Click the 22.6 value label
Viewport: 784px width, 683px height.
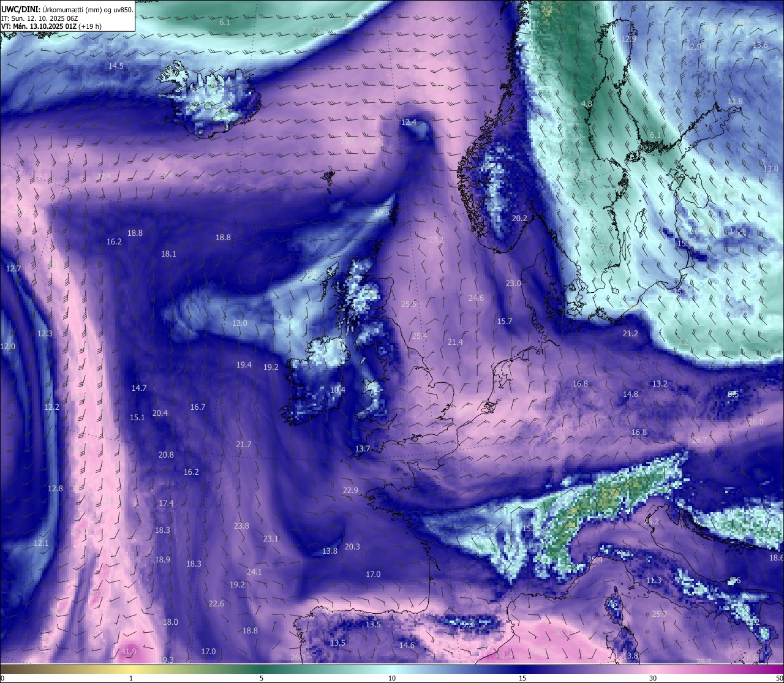click(x=216, y=603)
